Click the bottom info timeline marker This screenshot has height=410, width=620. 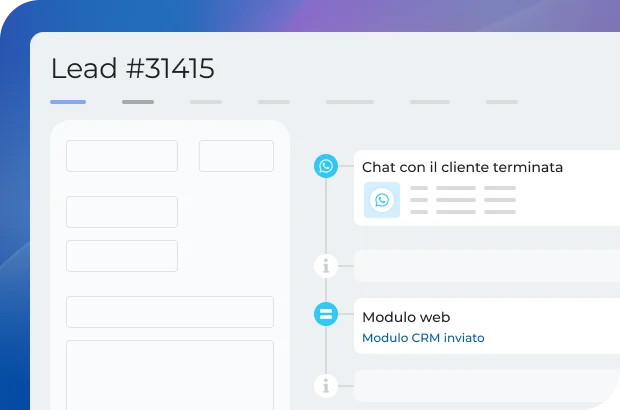326,384
